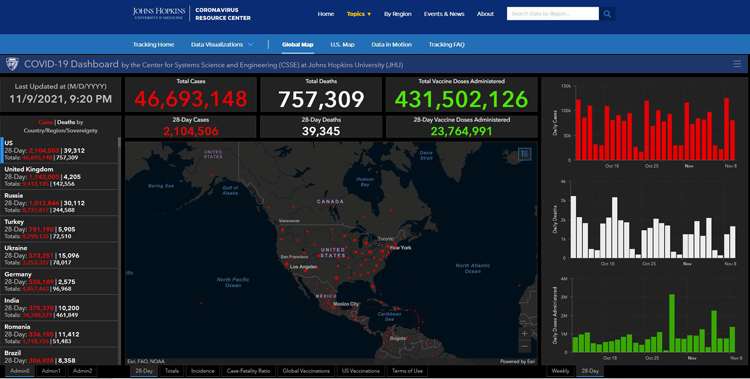Zoom in on the map
750x379 pixels.
[525, 334]
